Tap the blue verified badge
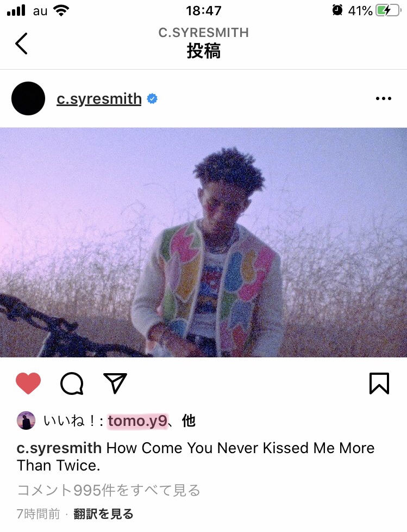 click(152, 99)
